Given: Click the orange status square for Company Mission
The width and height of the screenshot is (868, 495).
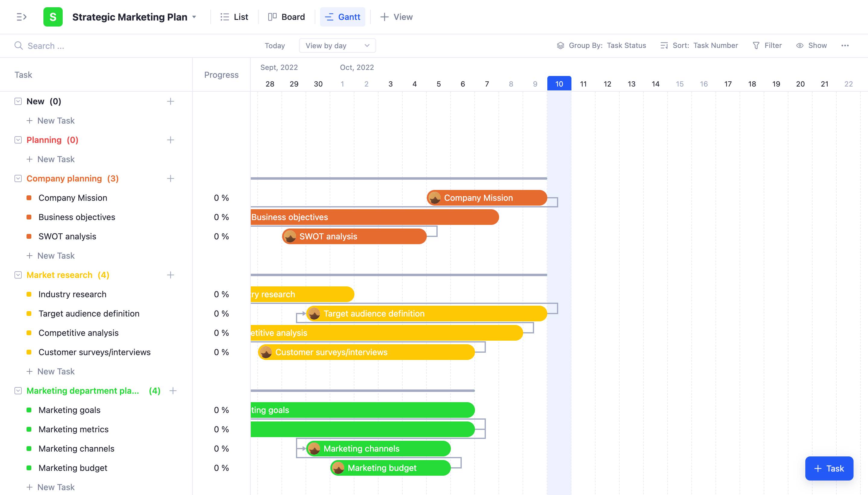Looking at the screenshot, I should [x=29, y=197].
